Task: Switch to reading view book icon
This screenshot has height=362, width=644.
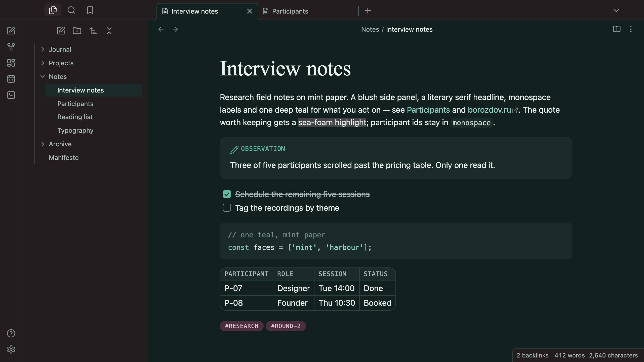Action: (x=617, y=29)
